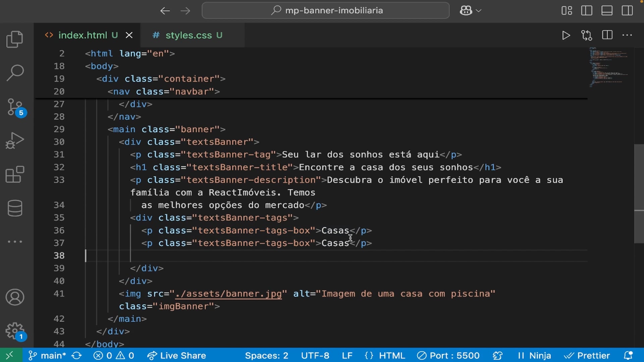Open the Explorer view in activity bar
The height and width of the screenshot is (362, 644).
(x=15, y=39)
